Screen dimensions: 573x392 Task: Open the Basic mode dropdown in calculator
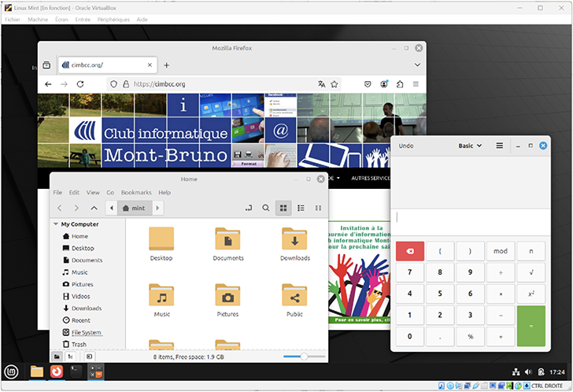point(470,146)
